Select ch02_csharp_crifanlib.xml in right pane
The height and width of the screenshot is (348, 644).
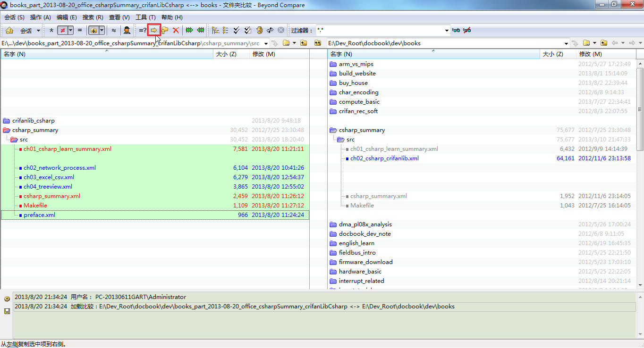click(x=384, y=158)
